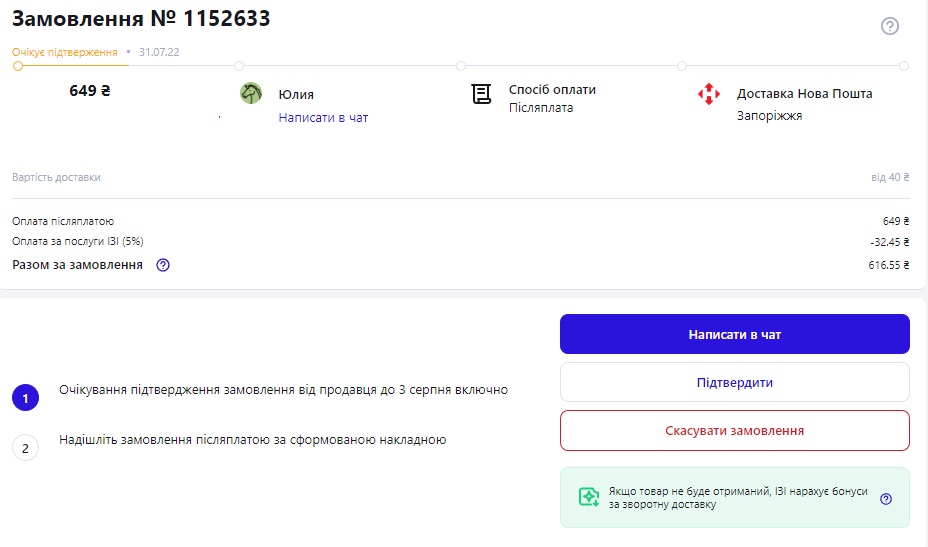
Task: Click the green bonus return-delivery icon
Action: [589, 497]
